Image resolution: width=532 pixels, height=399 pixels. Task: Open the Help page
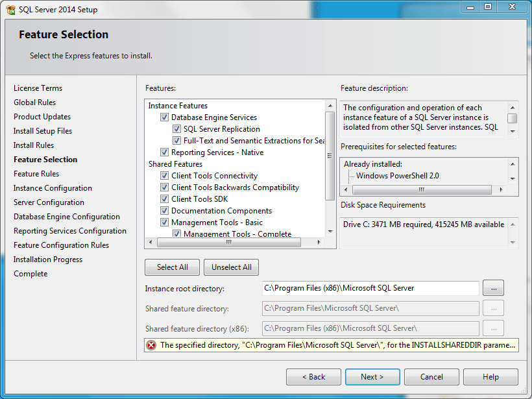click(x=490, y=376)
